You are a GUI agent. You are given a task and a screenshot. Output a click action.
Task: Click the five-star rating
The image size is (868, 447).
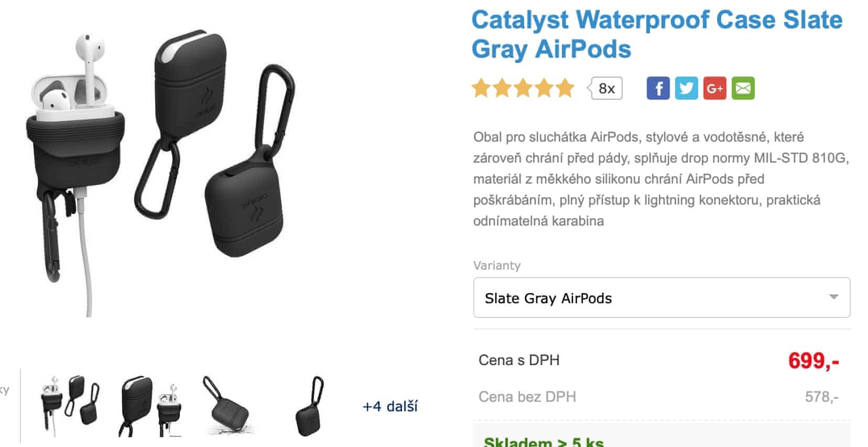tap(523, 88)
